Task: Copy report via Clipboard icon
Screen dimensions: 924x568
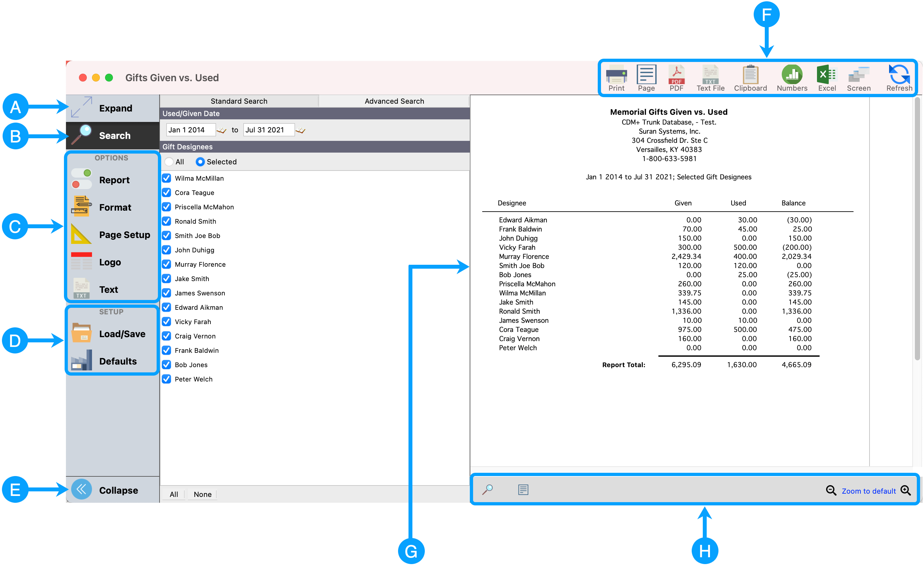Action: (750, 78)
